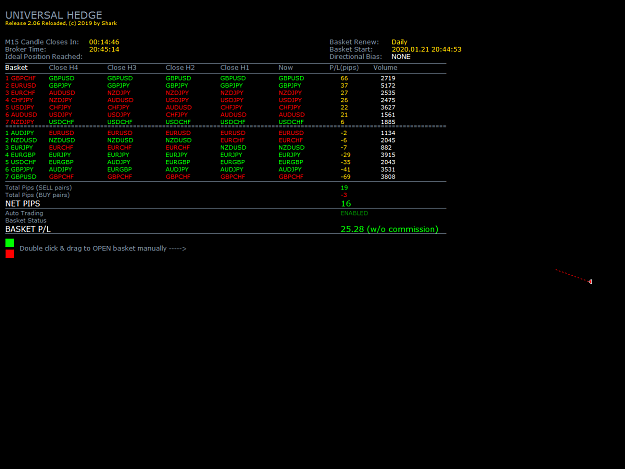Click the Now column header
625x469 pixels.
click(x=285, y=68)
